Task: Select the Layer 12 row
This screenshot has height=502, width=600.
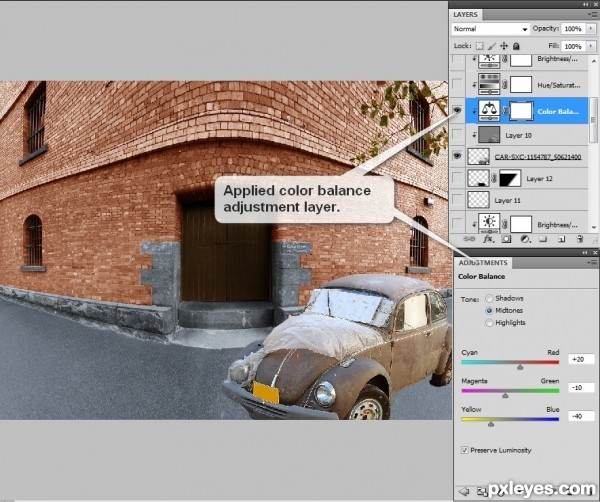Action: [527, 179]
